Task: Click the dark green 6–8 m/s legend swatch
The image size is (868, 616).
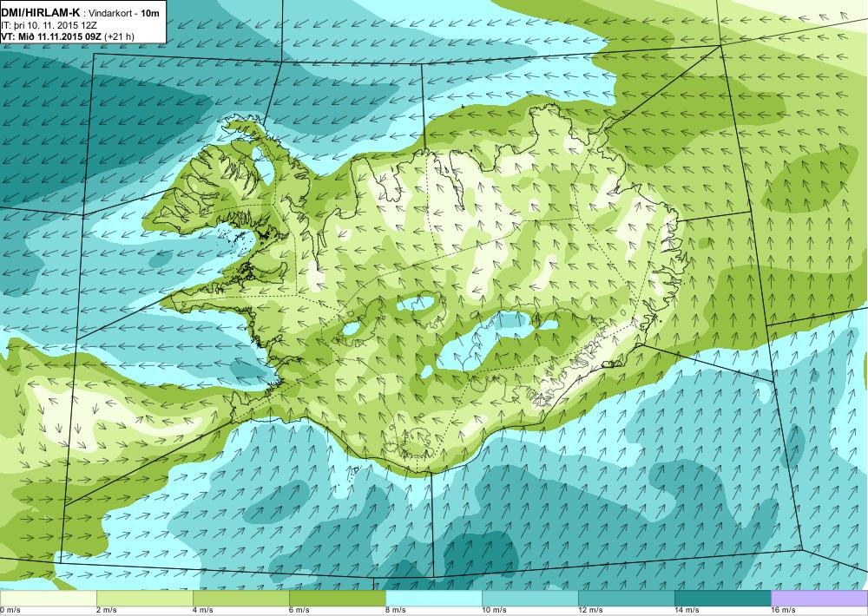Action: point(338,599)
